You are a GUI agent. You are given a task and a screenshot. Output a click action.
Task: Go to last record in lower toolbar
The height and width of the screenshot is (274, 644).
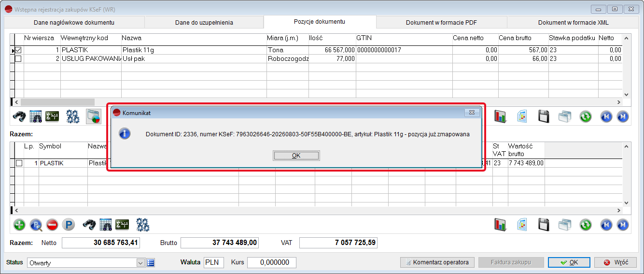623,225
